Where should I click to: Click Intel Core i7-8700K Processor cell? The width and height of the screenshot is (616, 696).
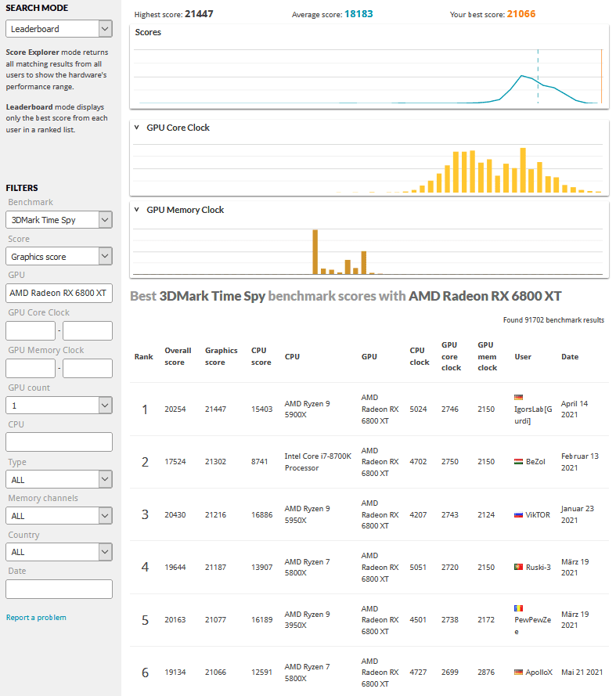(x=318, y=462)
